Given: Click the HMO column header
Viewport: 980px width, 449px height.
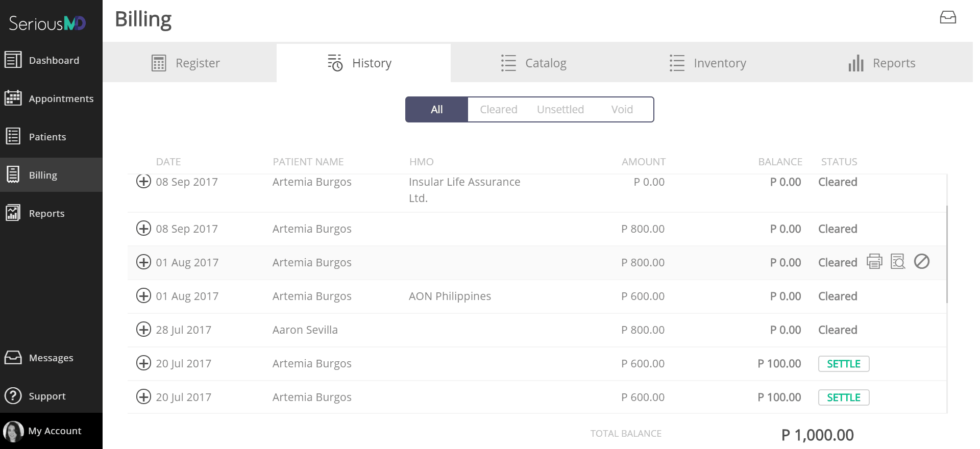Looking at the screenshot, I should click(421, 162).
